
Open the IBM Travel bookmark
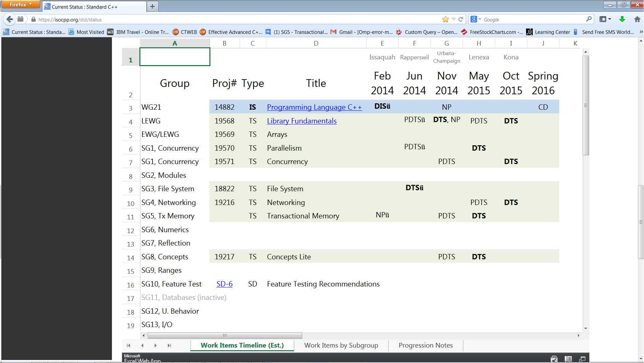click(138, 32)
